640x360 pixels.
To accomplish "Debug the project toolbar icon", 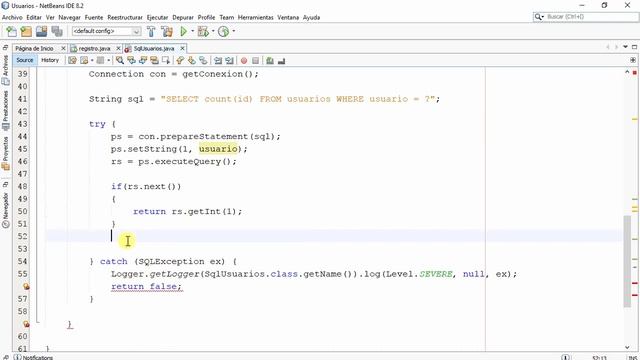I will [203, 31].
